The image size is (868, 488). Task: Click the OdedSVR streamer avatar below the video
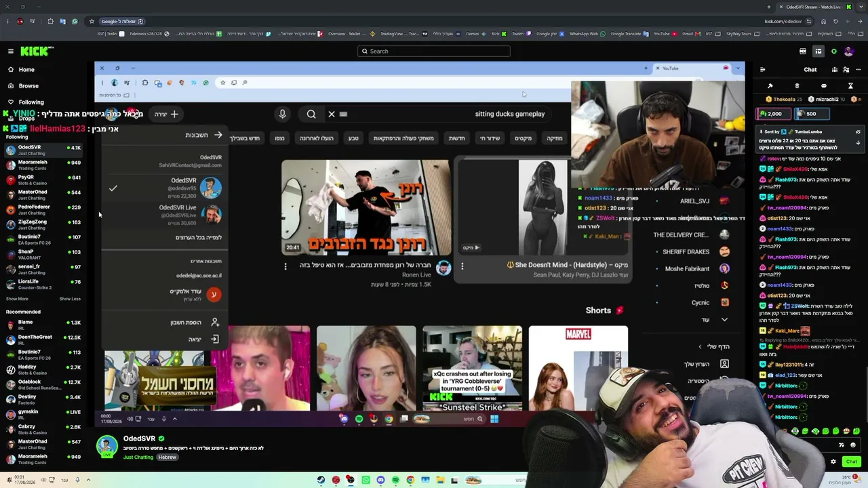pos(106,446)
